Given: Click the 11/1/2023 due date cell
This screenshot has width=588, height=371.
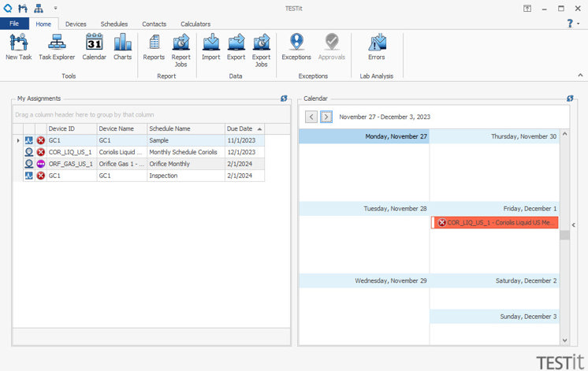Looking at the screenshot, I should tap(244, 140).
